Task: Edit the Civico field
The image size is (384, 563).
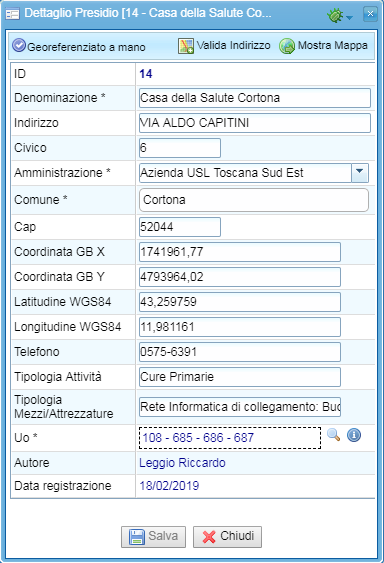Action: coord(180,148)
